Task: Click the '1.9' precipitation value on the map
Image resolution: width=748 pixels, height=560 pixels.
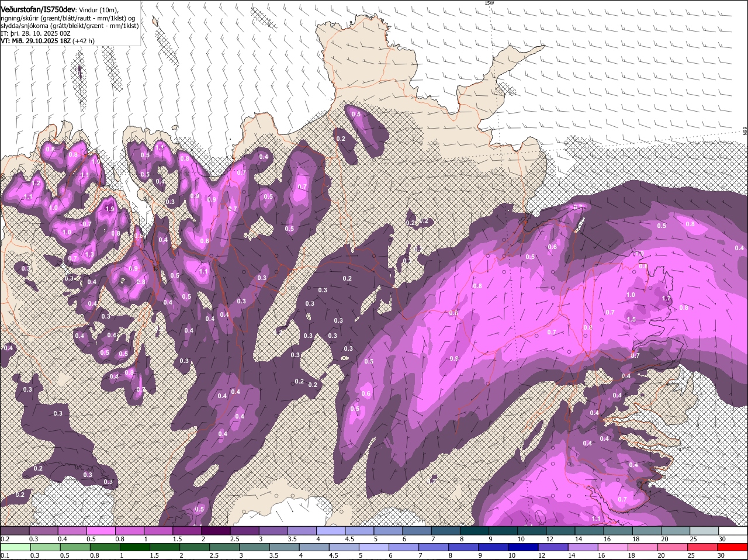Action: (x=110, y=209)
